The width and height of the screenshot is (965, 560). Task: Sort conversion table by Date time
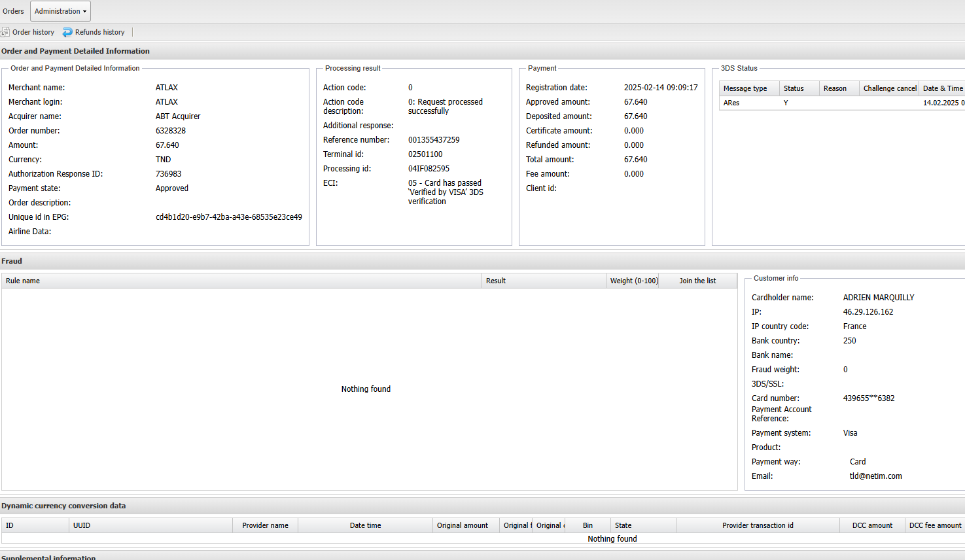point(365,525)
